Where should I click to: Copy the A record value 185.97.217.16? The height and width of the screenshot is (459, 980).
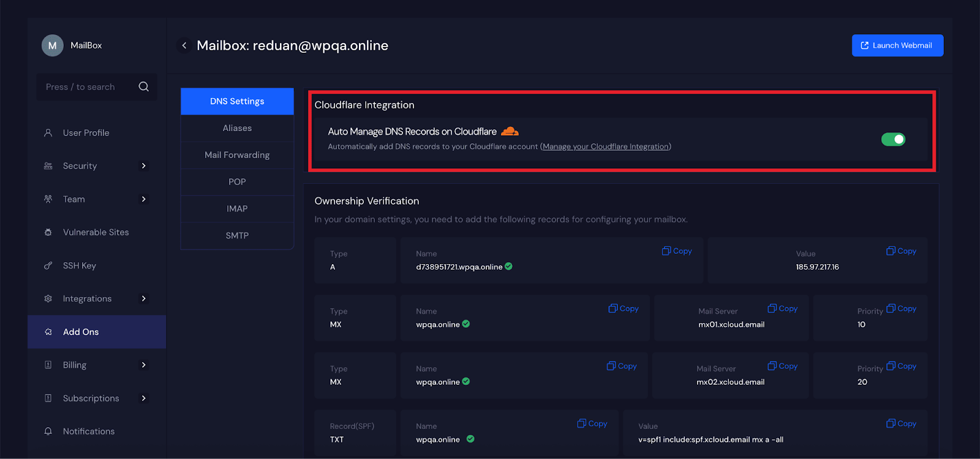click(901, 251)
